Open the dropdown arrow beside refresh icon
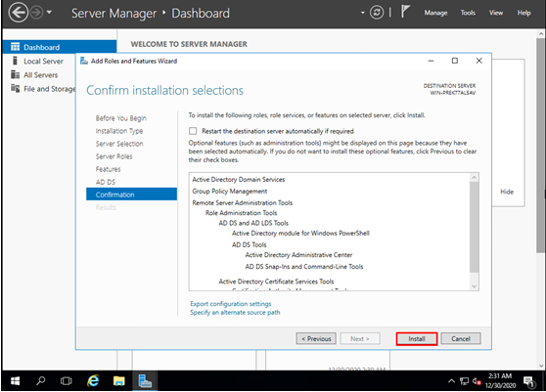Image resolution: width=546 pixels, height=392 pixels. pyautogui.click(x=362, y=13)
